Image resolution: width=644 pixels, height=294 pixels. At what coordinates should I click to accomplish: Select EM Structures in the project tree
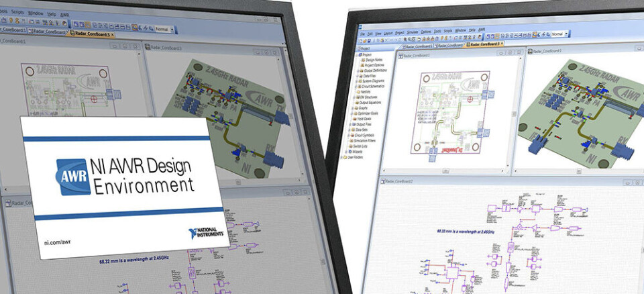(x=366, y=97)
